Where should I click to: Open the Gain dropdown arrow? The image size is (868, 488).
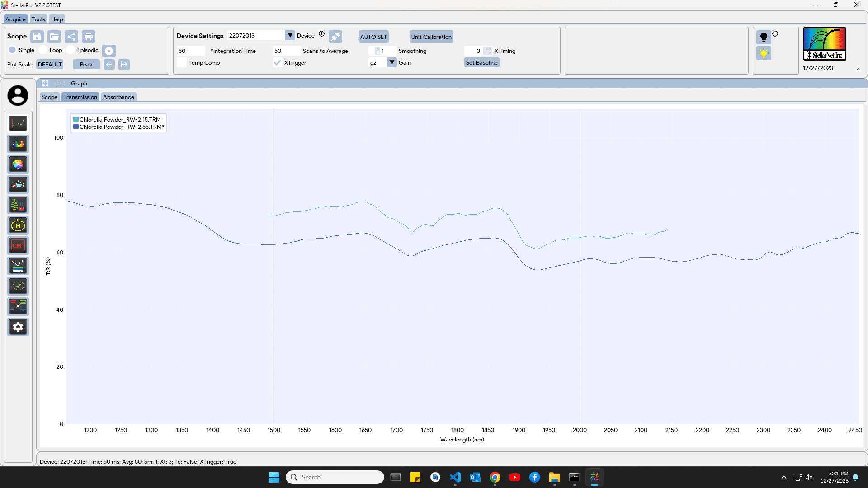point(392,62)
